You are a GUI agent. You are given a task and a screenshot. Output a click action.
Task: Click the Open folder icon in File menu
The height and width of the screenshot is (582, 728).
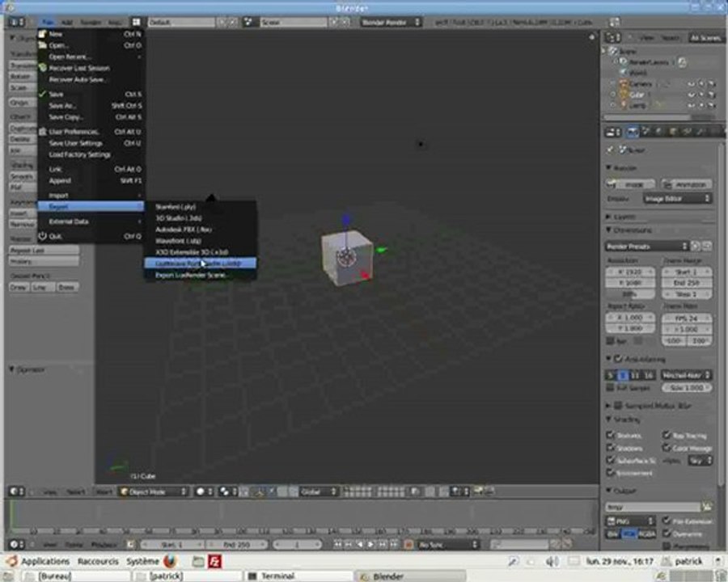(43, 45)
